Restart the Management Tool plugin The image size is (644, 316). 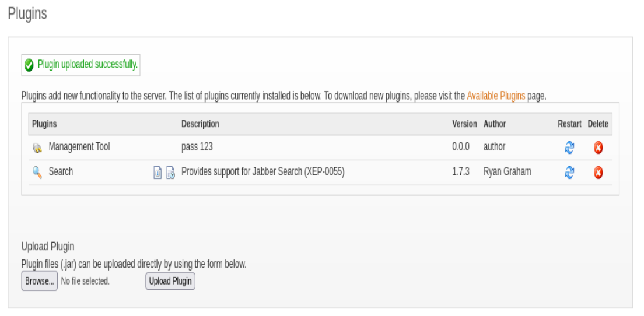coord(569,148)
